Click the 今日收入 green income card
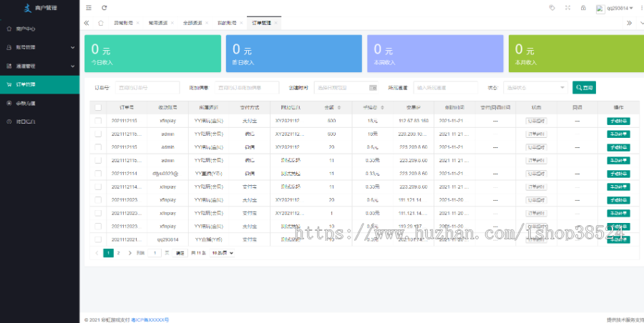Screen dimensions: 644x323 coord(153,54)
